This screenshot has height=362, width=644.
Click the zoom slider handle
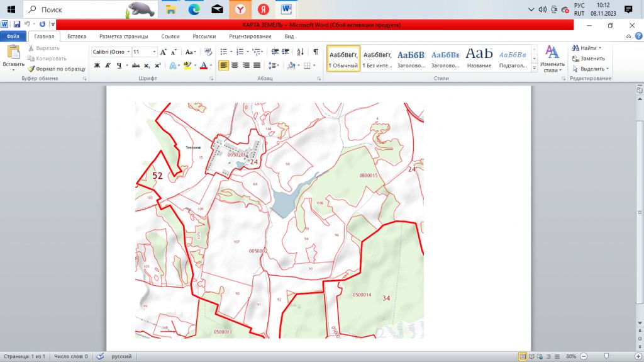[x=606, y=356]
